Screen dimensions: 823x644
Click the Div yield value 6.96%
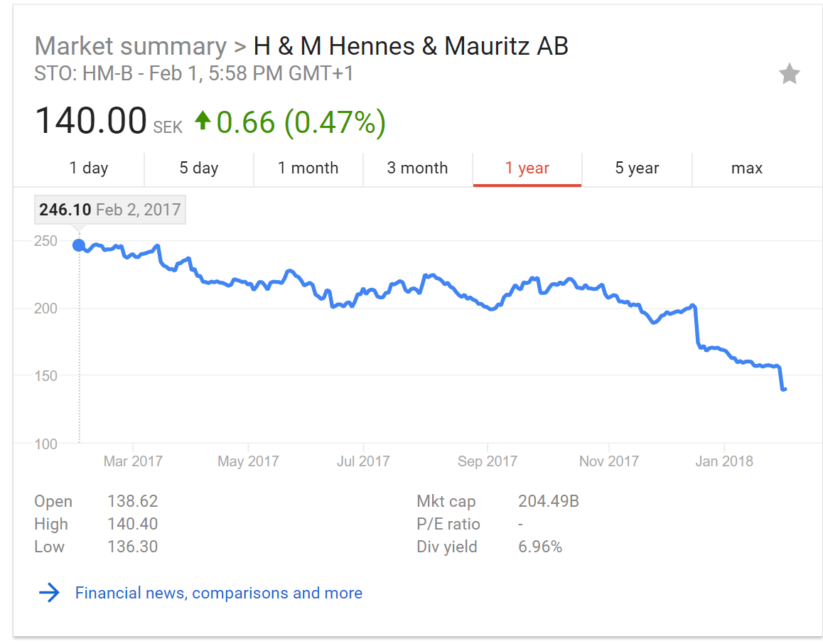(540, 547)
